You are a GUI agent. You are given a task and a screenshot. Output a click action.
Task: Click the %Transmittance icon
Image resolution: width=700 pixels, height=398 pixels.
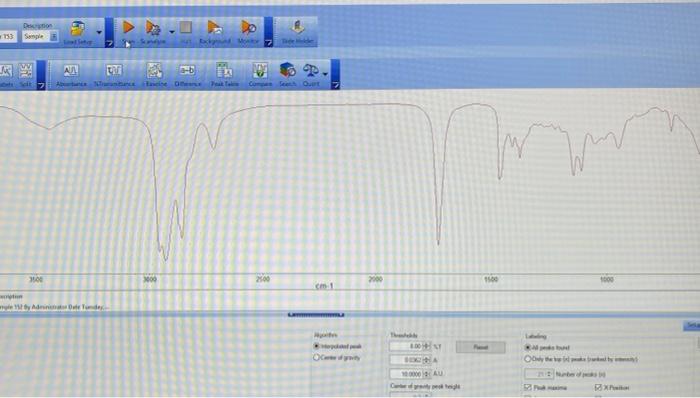pos(114,70)
